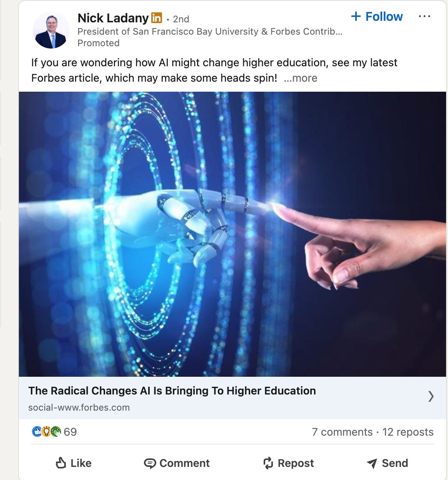Follow Nick Ladany

point(377,17)
